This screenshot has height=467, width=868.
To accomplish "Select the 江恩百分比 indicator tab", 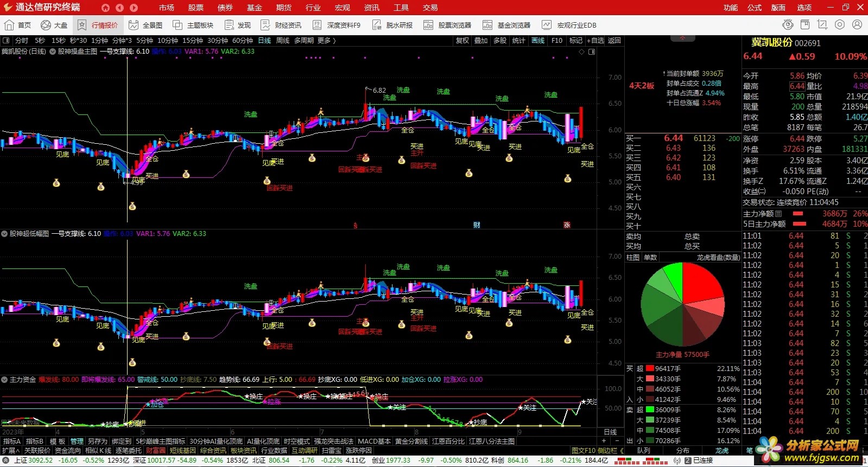I will 448,441.
